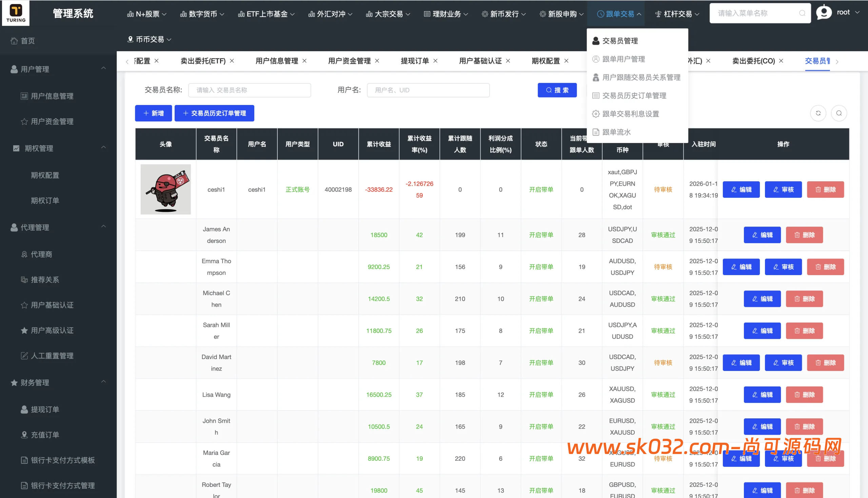Screen dimensions: 868x498
Task: Click the refresh icon above the table
Action: tap(818, 113)
